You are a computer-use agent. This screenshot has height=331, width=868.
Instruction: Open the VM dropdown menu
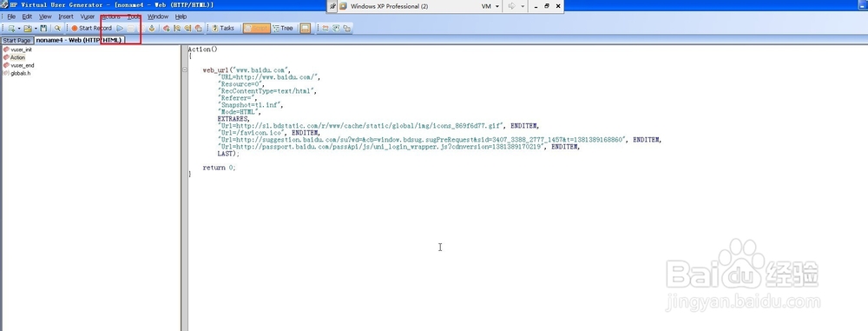490,6
